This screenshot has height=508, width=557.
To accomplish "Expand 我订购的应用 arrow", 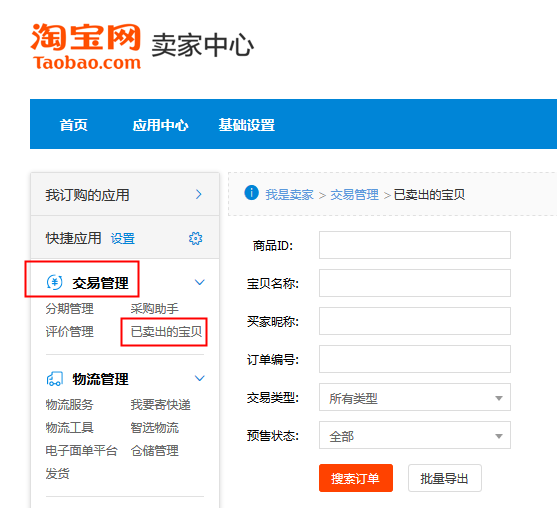I will (x=199, y=194).
